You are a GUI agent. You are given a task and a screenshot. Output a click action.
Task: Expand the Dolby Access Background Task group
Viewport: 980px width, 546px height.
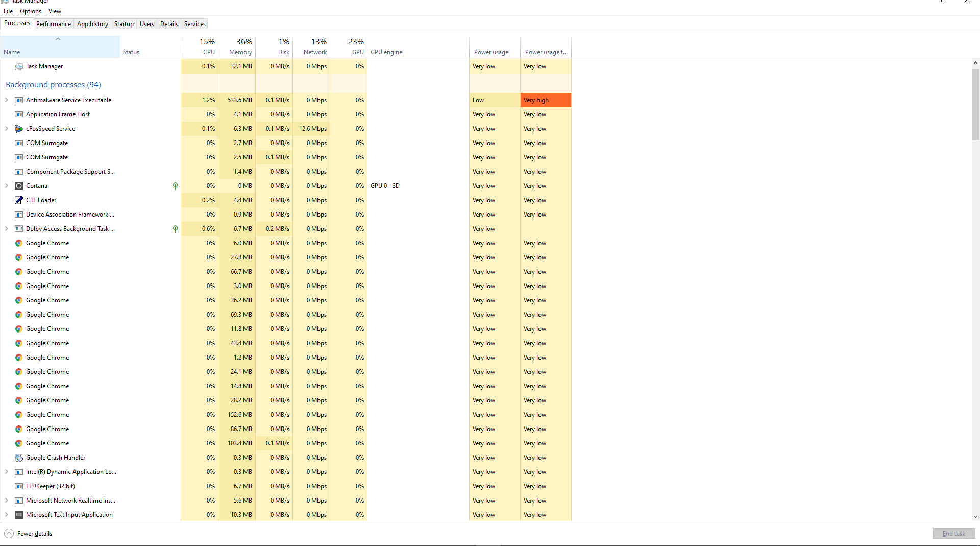pos(7,229)
